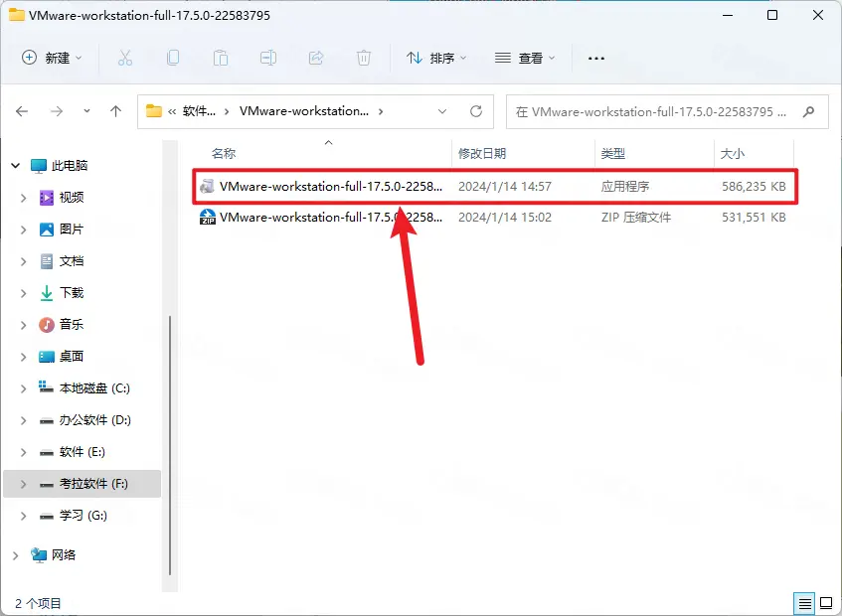Image resolution: width=842 pixels, height=616 pixels.
Task: Click the Cut (scissors) icon
Action: (x=125, y=59)
